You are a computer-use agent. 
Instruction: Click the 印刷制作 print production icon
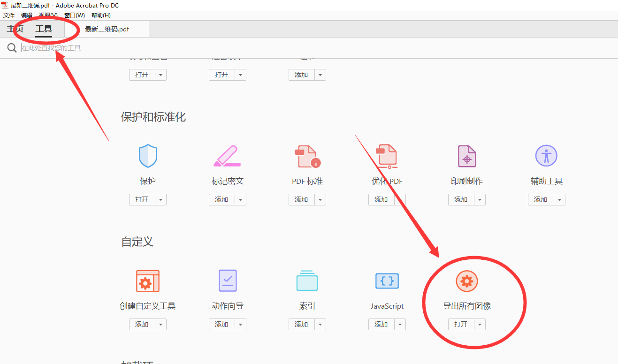(x=466, y=156)
